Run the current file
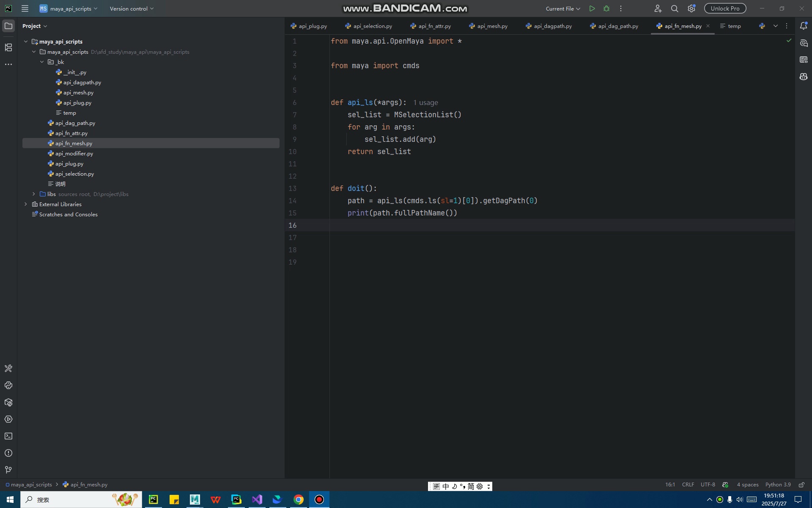812x508 pixels. click(592, 8)
